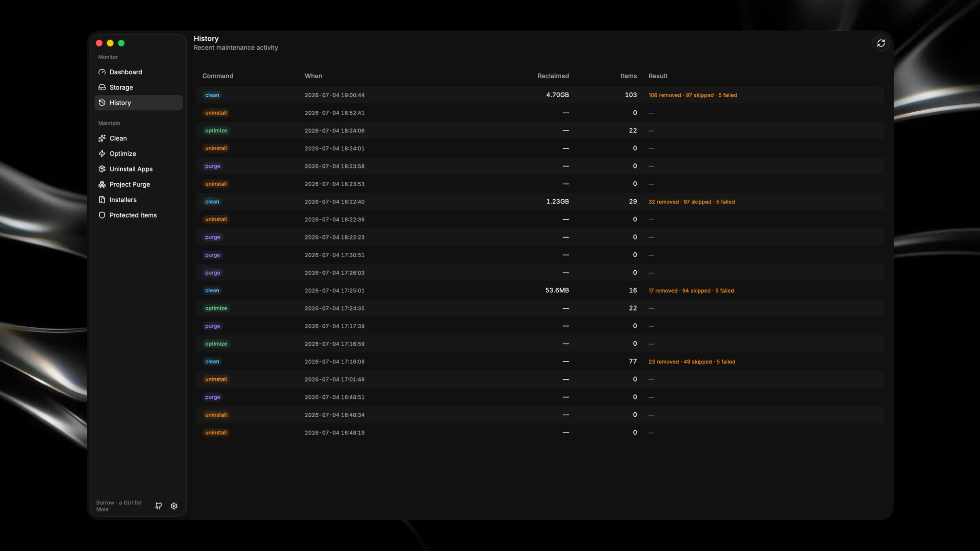Image resolution: width=980 pixels, height=551 pixels.
Task: Click the 53.6MB reclaimed value
Action: point(557,290)
